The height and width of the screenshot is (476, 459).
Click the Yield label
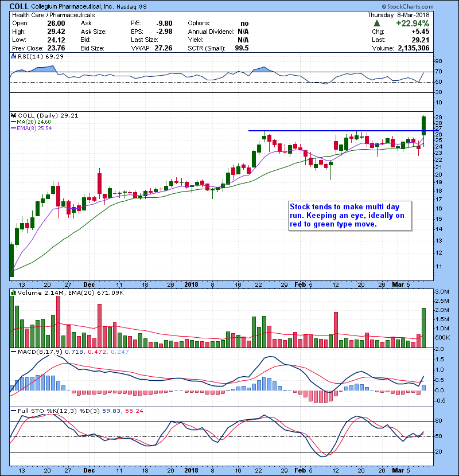195,40
